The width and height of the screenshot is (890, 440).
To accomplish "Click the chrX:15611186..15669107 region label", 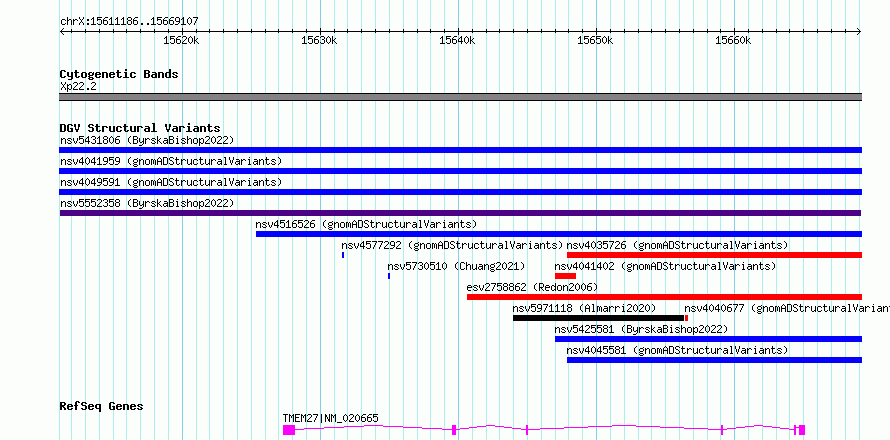I will click(x=129, y=22).
